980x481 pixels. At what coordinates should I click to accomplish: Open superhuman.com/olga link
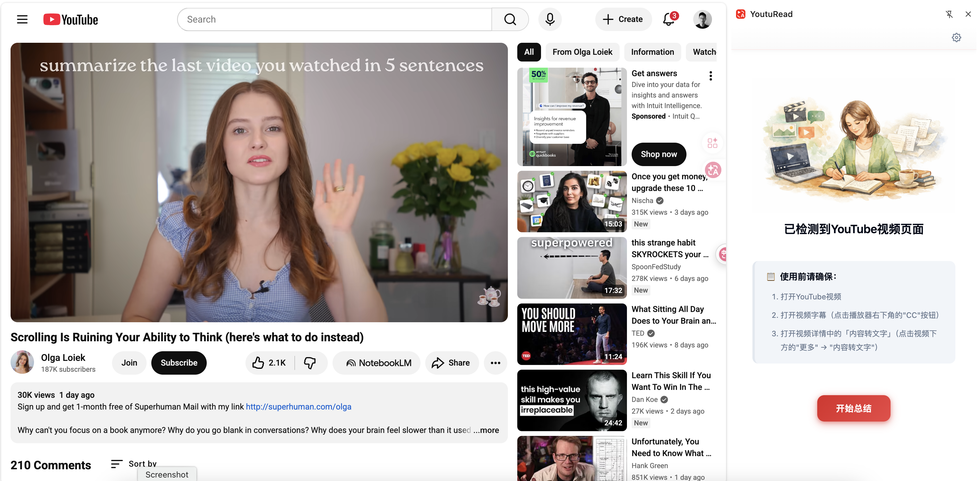299,407
